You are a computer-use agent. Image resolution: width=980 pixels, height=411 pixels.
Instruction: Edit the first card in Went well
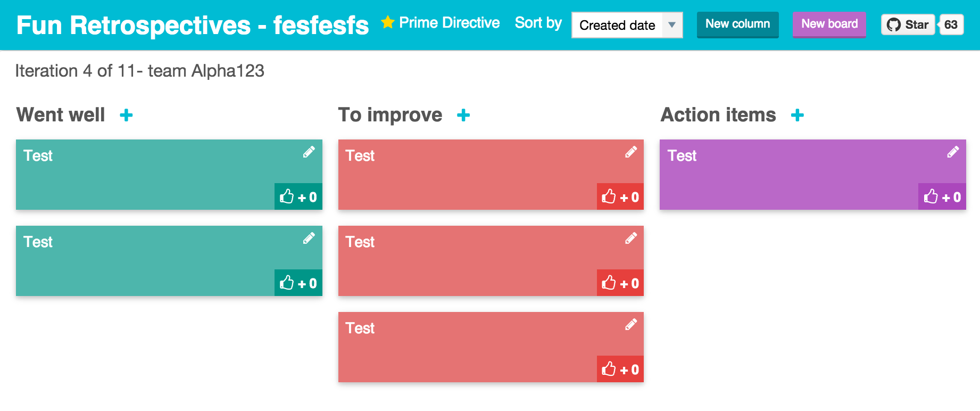pyautogui.click(x=309, y=152)
